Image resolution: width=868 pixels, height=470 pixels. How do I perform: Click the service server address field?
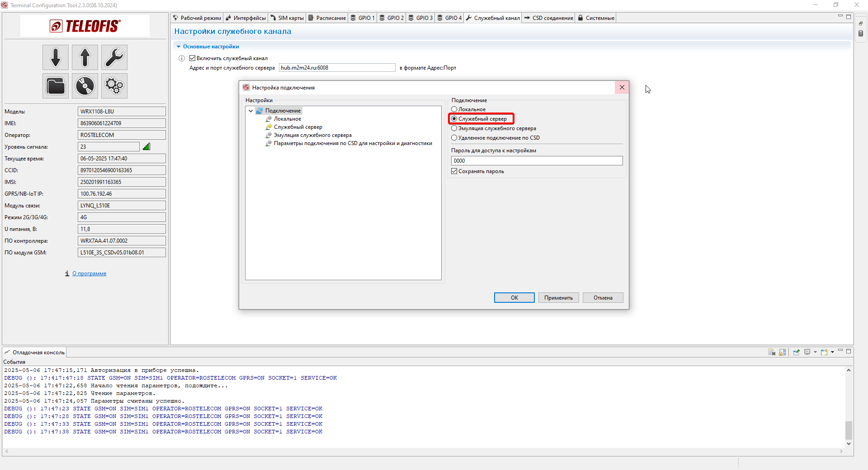pyautogui.click(x=337, y=68)
